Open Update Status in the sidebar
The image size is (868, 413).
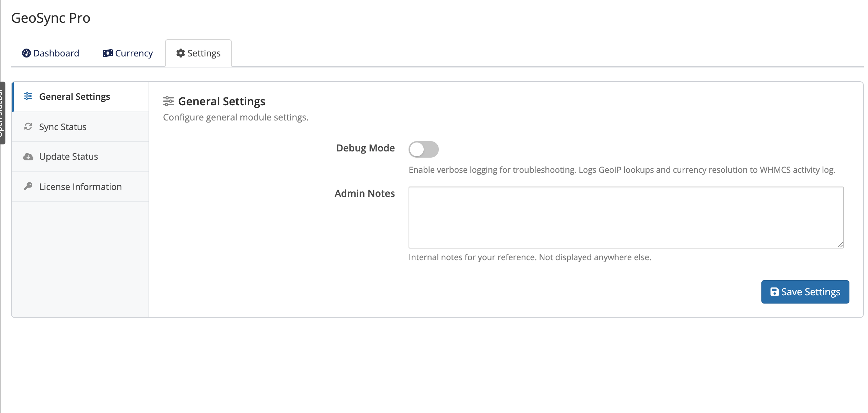[x=80, y=157]
